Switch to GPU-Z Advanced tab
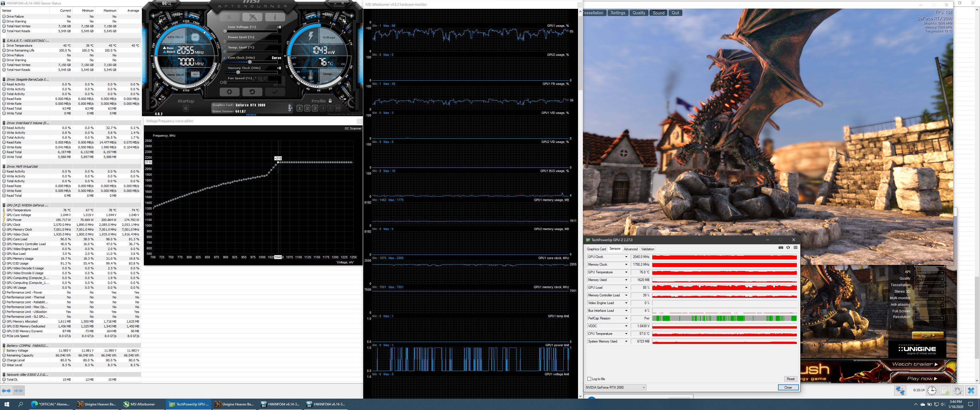The image size is (980, 410). point(630,249)
